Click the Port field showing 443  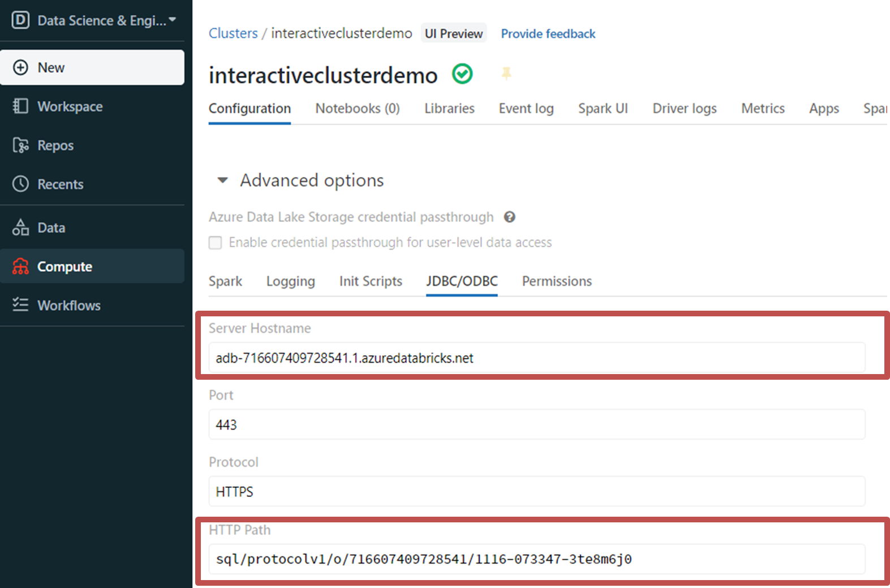(537, 424)
